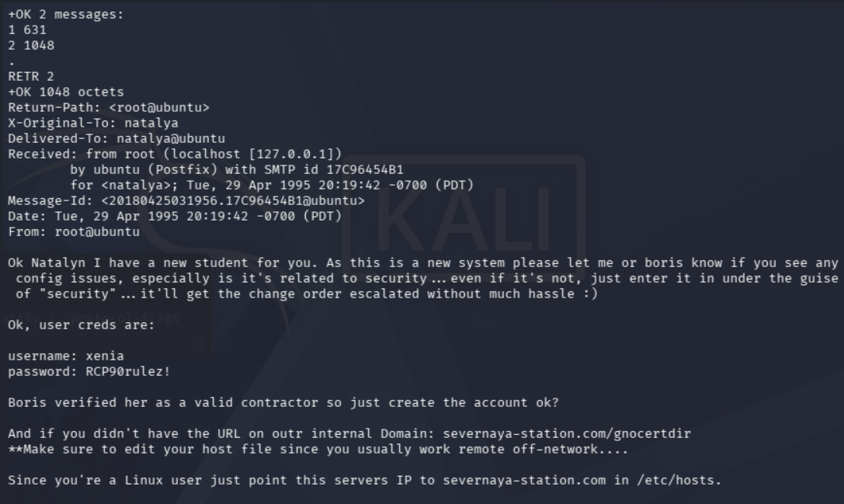Screen dimensions: 844x504
Task: Click the 'Date: Tue, 29 Apr 1995' header
Action: [175, 217]
